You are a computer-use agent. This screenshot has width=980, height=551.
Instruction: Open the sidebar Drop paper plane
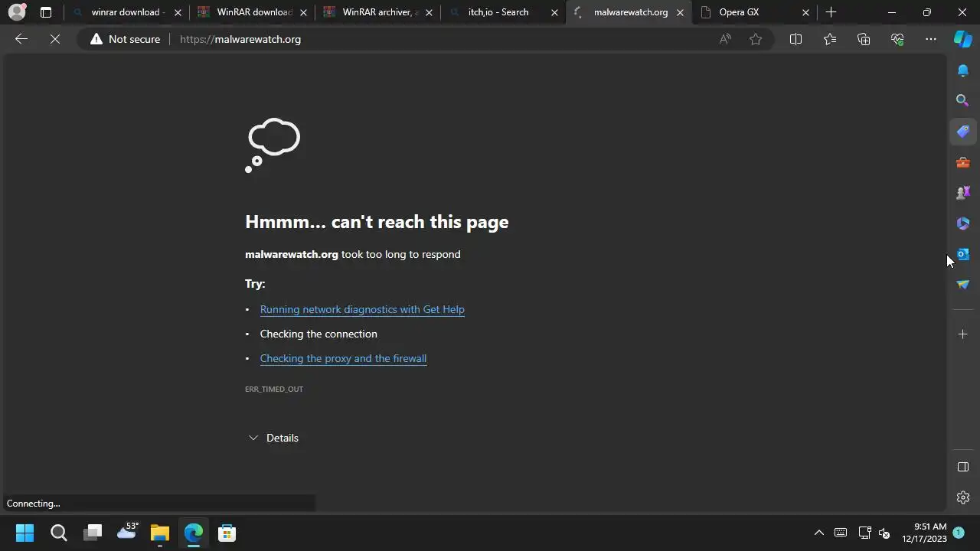(x=963, y=285)
